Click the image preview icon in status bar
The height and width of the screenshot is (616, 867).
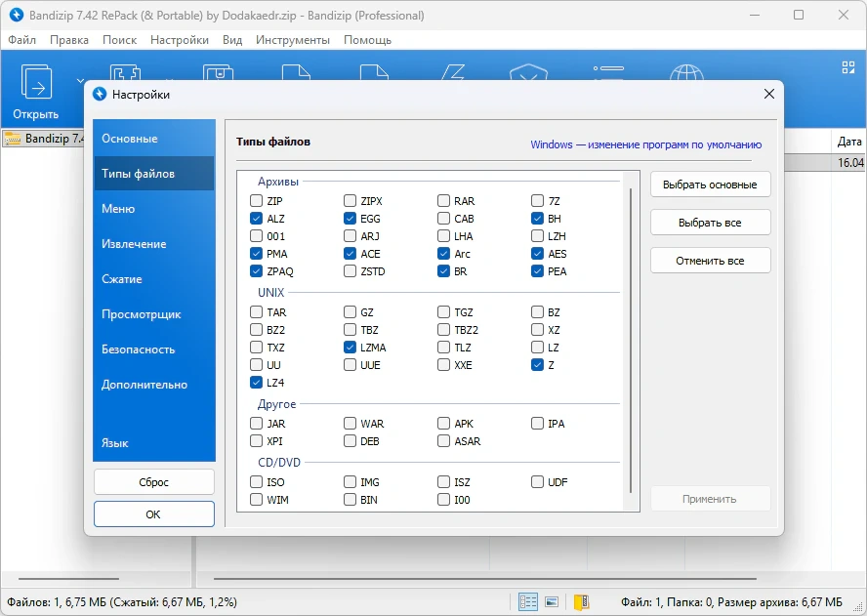click(552, 601)
